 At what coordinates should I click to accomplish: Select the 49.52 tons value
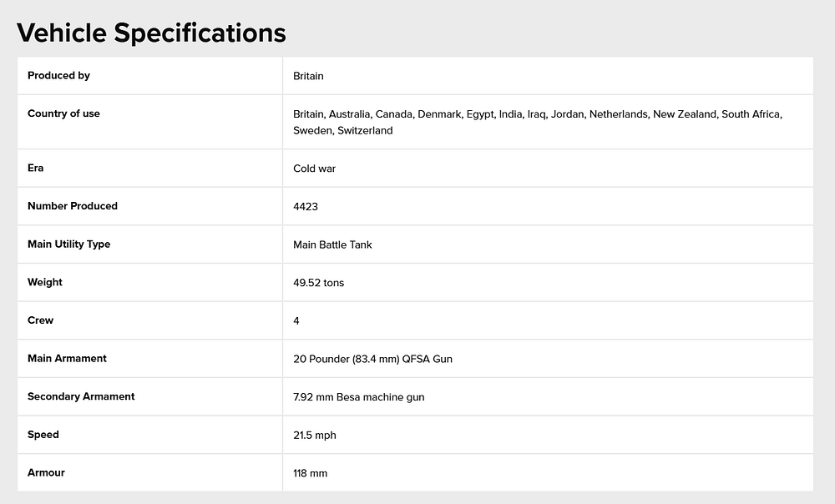tap(318, 283)
